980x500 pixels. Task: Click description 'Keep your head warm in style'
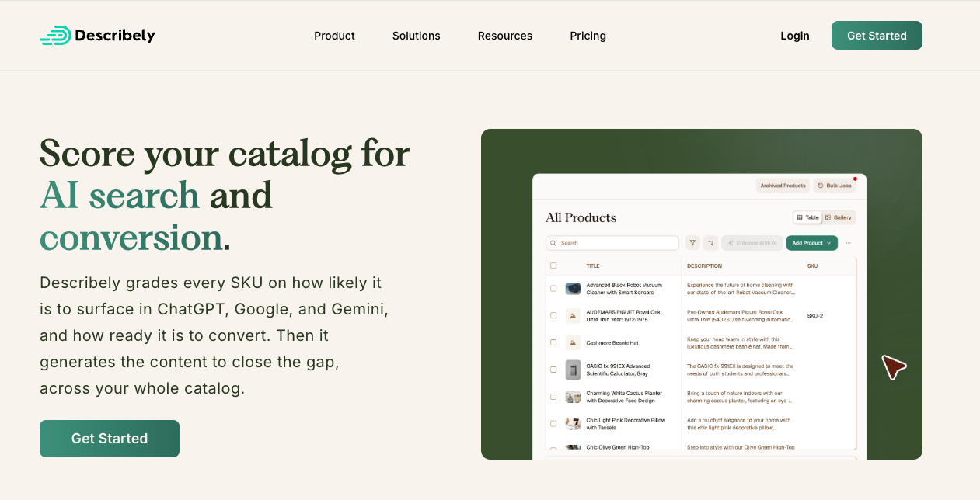tap(739, 343)
